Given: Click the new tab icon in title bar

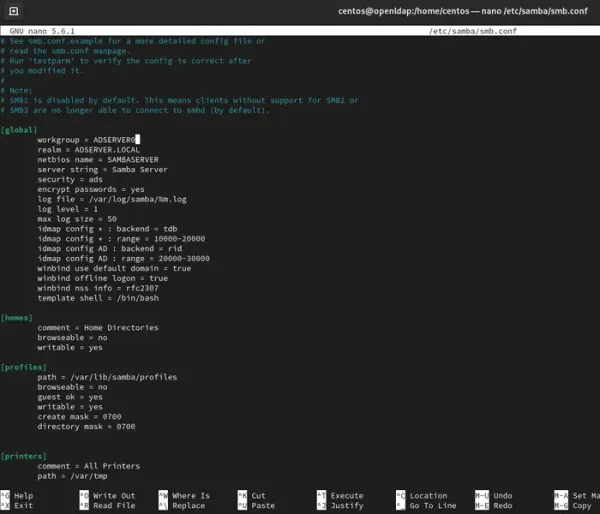Looking at the screenshot, I should pyautogui.click(x=12, y=10).
